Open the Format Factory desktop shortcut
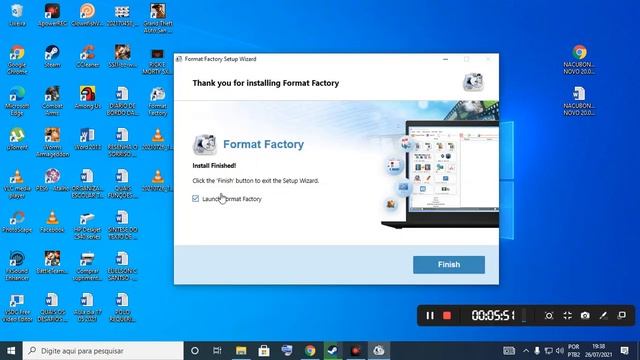Image resolution: width=640 pixels, height=360 pixels. tap(158, 101)
